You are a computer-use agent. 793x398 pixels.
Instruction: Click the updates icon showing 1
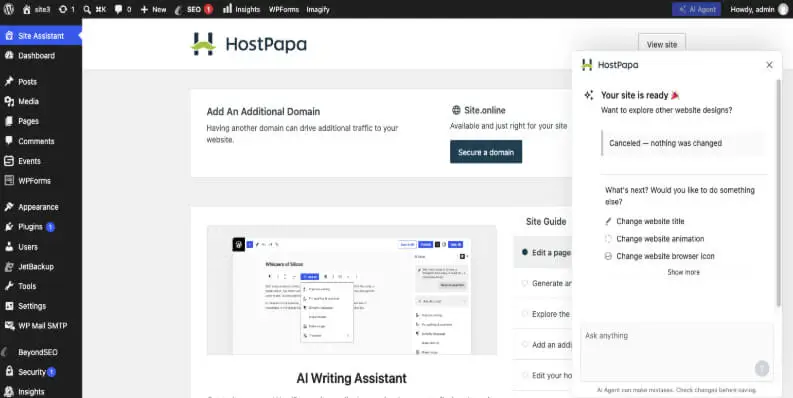67,9
